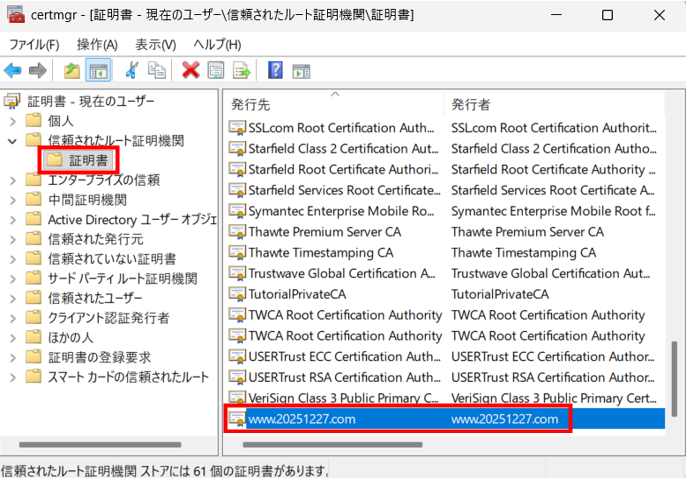The height and width of the screenshot is (478, 692).
Task: Click the Properties toolbar icon
Action: [x=215, y=70]
